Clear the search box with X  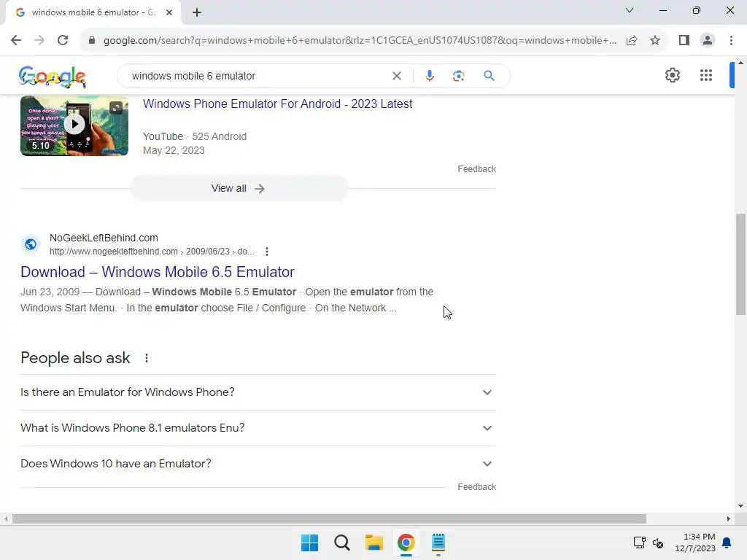pos(396,76)
